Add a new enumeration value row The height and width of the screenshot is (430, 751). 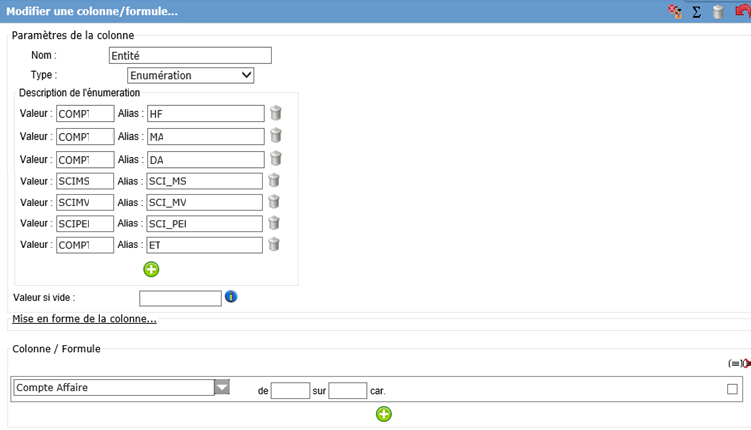tap(151, 269)
